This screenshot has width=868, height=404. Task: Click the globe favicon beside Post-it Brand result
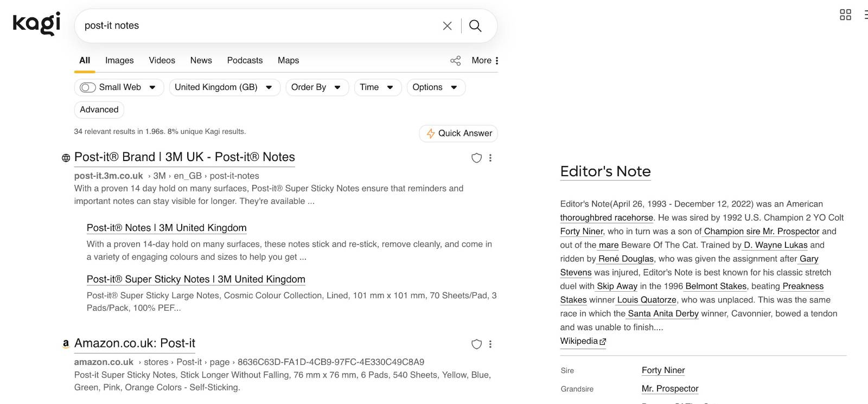pos(66,158)
